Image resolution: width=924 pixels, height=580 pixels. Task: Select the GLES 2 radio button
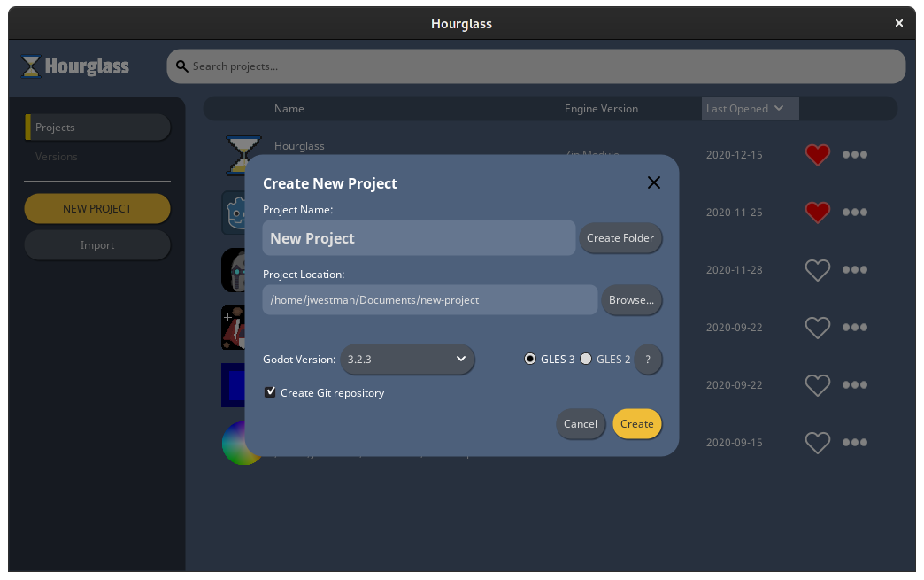tap(586, 359)
